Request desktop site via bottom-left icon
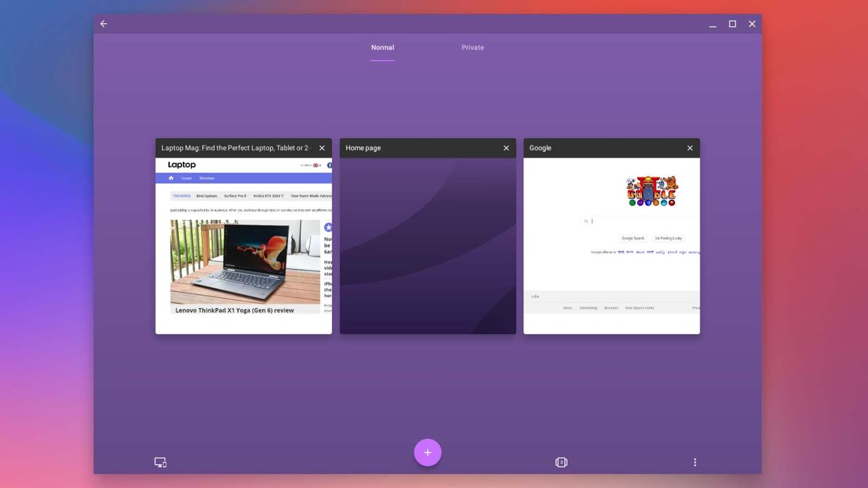Screen dimensions: 868x488 coord(160,461)
